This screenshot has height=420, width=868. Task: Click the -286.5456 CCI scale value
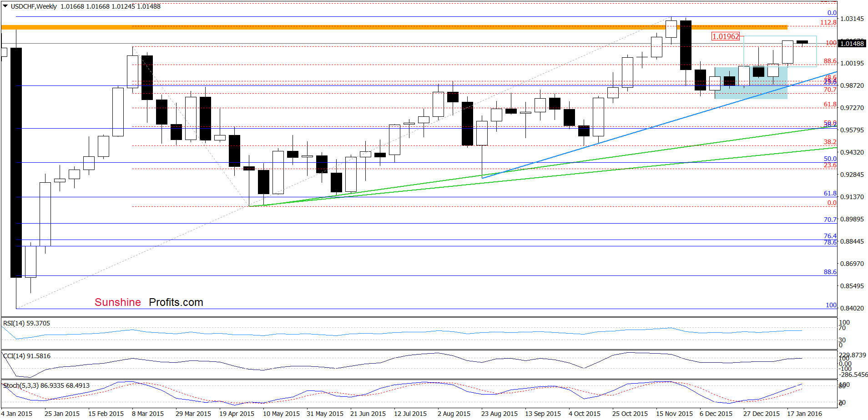[853, 375]
